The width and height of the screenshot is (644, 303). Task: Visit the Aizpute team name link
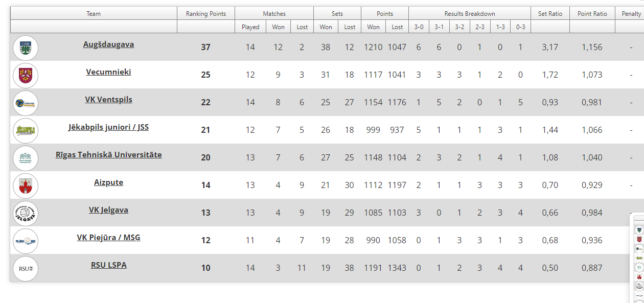point(108,182)
